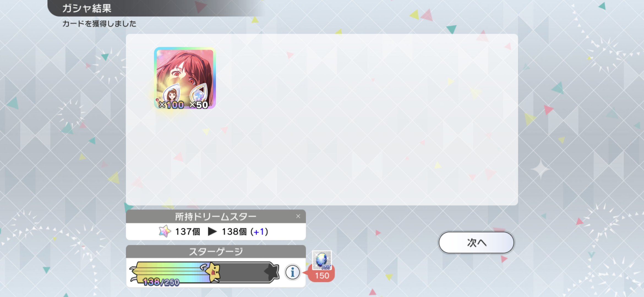
Task: Tap the red 150 reward badge
Action: pos(322,276)
